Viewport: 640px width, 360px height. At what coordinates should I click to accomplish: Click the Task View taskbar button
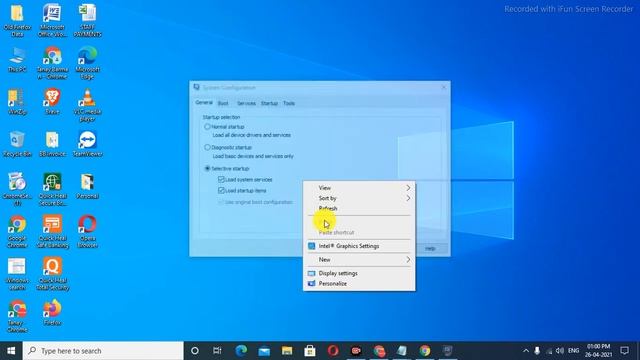(x=217, y=351)
